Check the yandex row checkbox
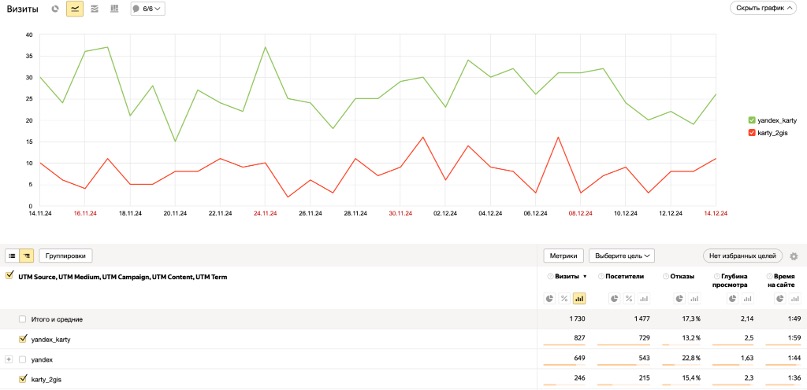Viewport: 807px width, 390px height. coord(22,359)
